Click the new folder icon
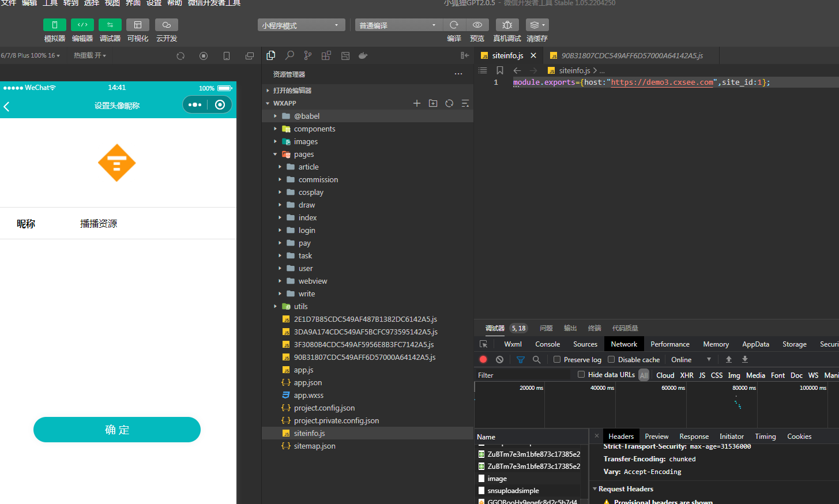Viewport: 839px width, 504px height. 433,103
